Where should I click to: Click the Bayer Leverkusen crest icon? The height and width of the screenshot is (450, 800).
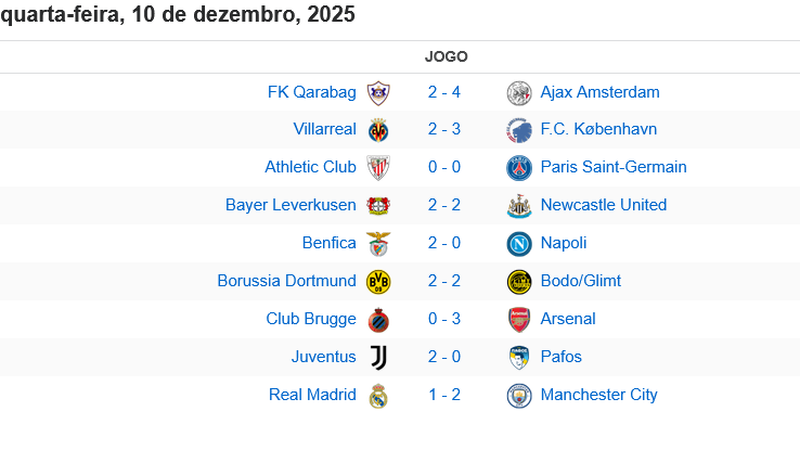pyautogui.click(x=378, y=206)
